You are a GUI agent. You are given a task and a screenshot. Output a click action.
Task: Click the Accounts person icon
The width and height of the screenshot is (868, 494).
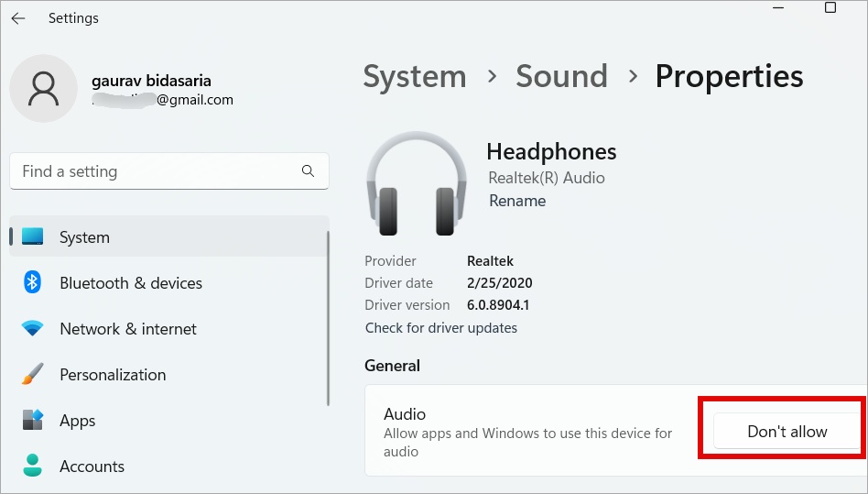pos(33,466)
